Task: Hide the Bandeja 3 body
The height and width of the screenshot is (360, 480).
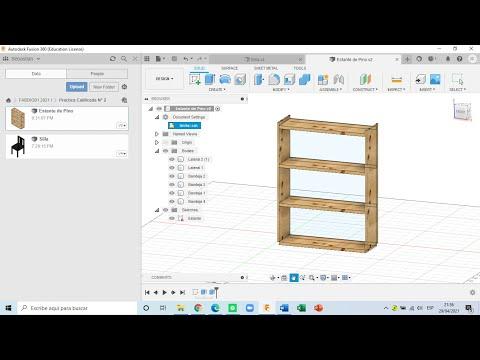Action: click(172, 185)
